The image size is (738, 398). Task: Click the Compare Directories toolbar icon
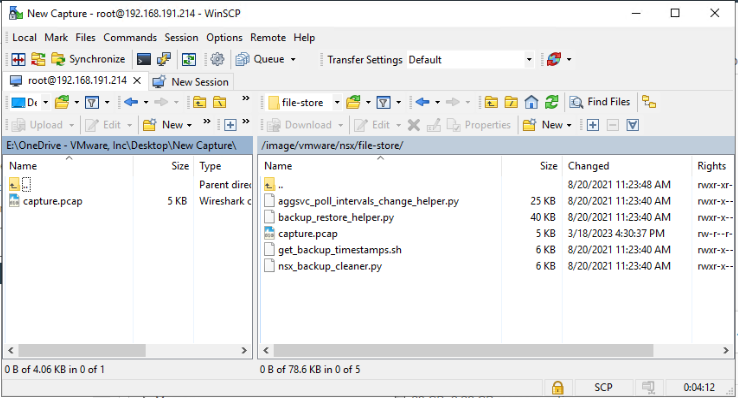point(18,59)
